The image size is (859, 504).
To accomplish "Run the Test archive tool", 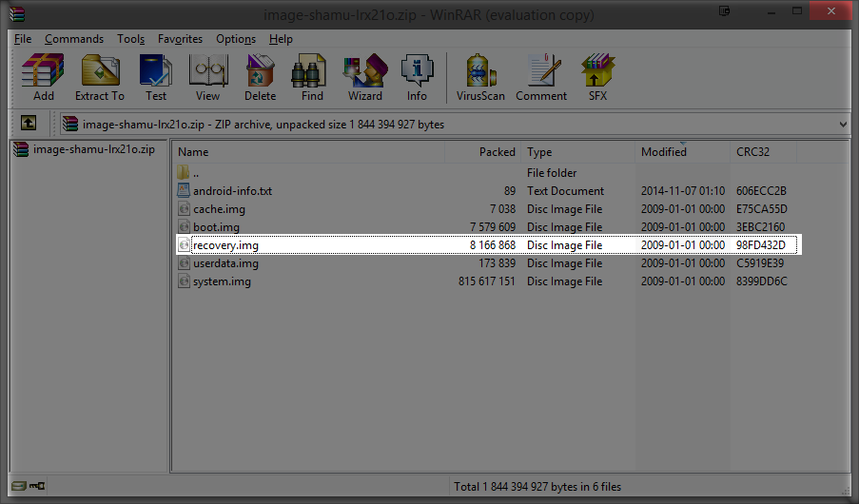I will pos(156,77).
